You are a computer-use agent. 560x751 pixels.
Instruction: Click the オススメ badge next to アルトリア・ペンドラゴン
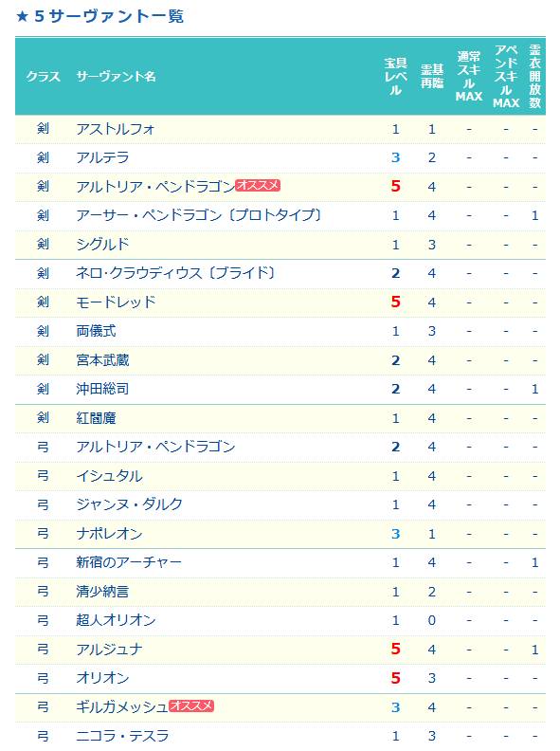tap(258, 185)
